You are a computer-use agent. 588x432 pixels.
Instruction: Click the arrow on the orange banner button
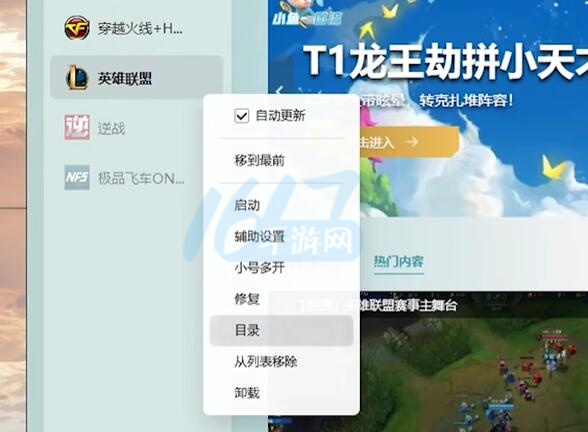point(412,142)
